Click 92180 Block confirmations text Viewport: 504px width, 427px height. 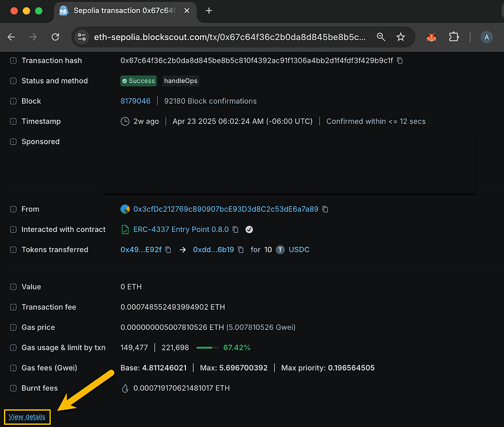click(x=210, y=101)
